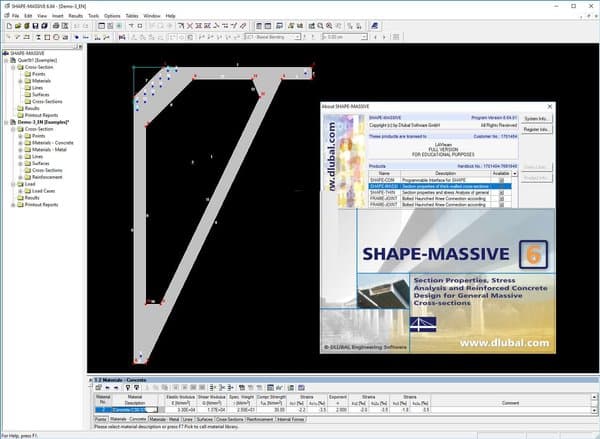Select Printout Reports under Querbl in tree
Screen dimensions: 600x439
pyautogui.click(x=41, y=115)
